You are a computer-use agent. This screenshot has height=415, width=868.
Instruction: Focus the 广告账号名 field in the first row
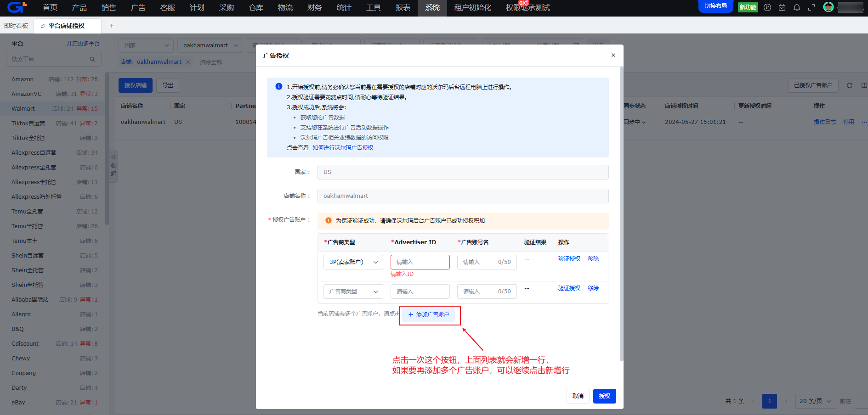487,262
